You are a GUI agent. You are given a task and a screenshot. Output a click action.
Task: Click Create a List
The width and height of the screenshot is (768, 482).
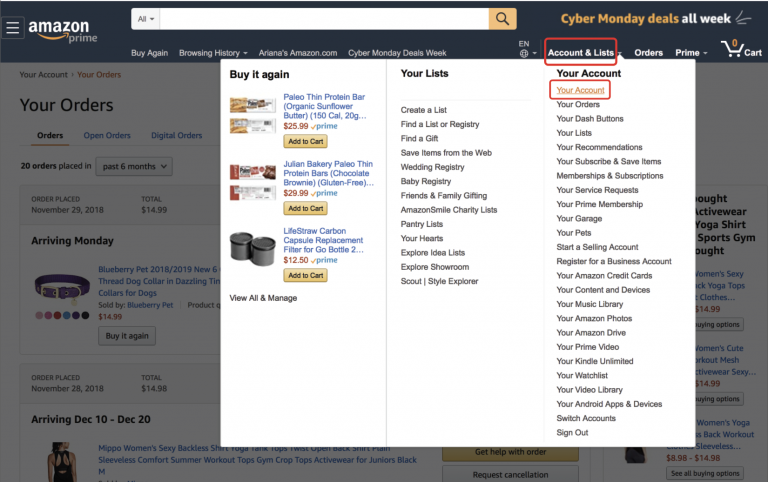click(424, 110)
